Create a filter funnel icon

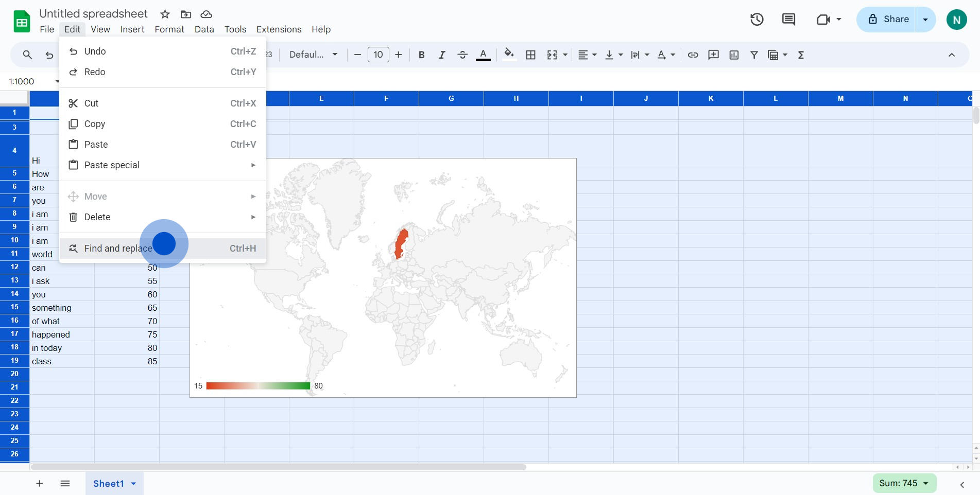pyautogui.click(x=754, y=55)
